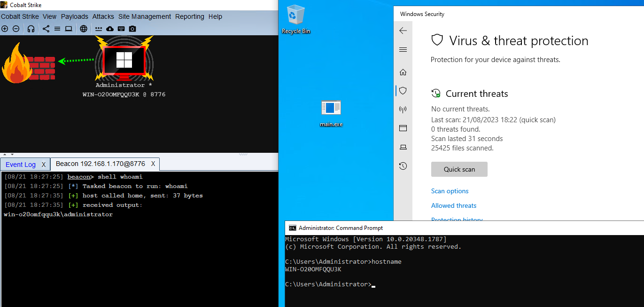Image resolution: width=644 pixels, height=307 pixels.
Task: Open the Payloads menu
Action: (74, 16)
